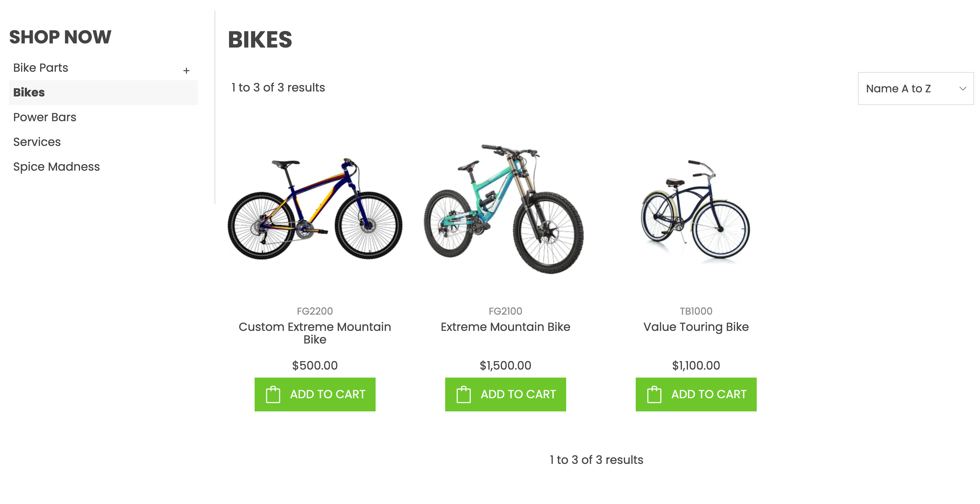
Task: Open the Services category link
Action: [x=37, y=142]
